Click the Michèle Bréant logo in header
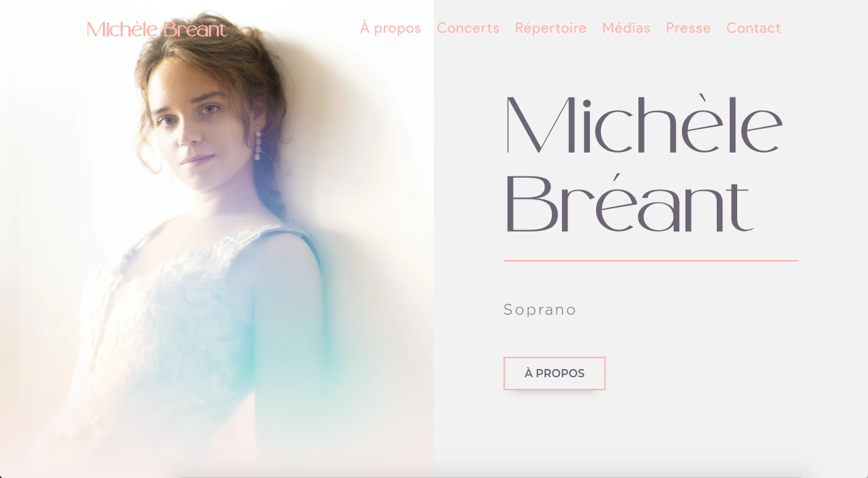The image size is (868, 478). coord(156,29)
